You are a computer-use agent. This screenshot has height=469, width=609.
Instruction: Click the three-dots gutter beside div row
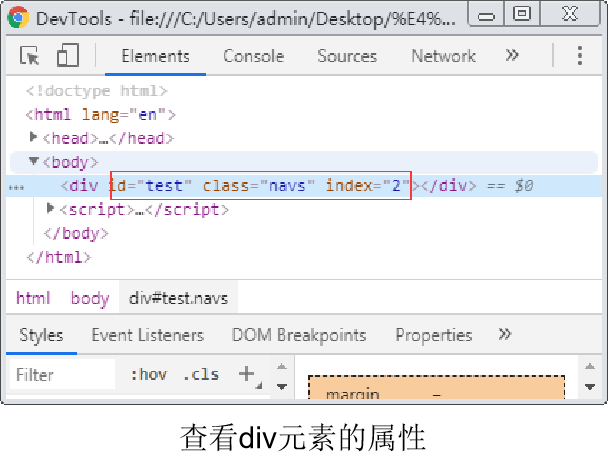coord(16,187)
